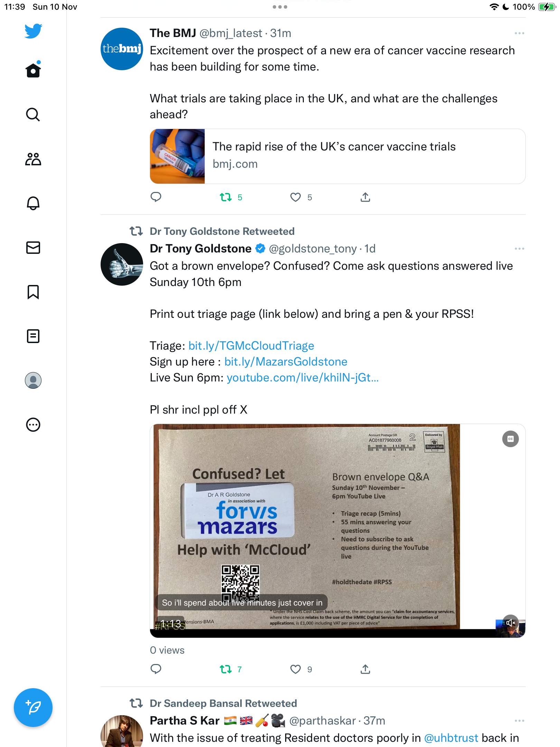
Task: Open options menu on The BMJ tweet
Action: [519, 33]
